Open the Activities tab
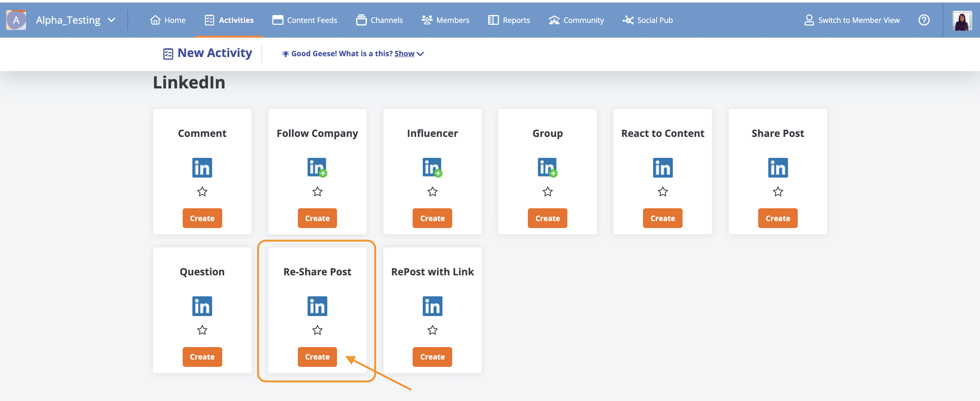 (x=229, y=20)
